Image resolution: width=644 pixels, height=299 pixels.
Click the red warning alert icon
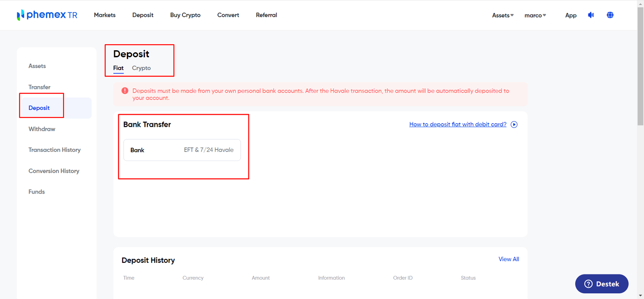[x=125, y=91]
